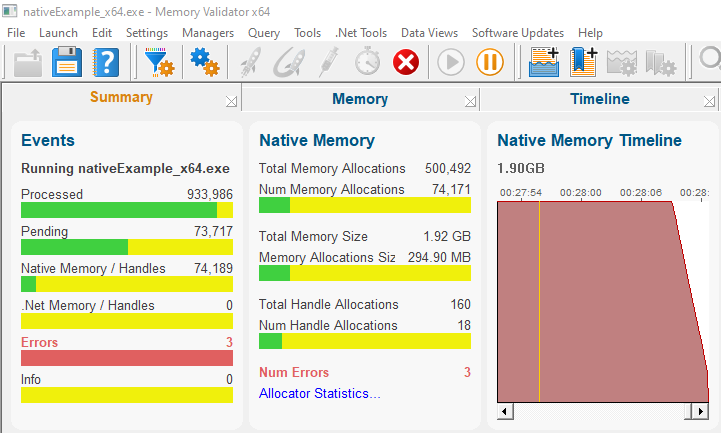Open the Managers menu

click(x=208, y=33)
